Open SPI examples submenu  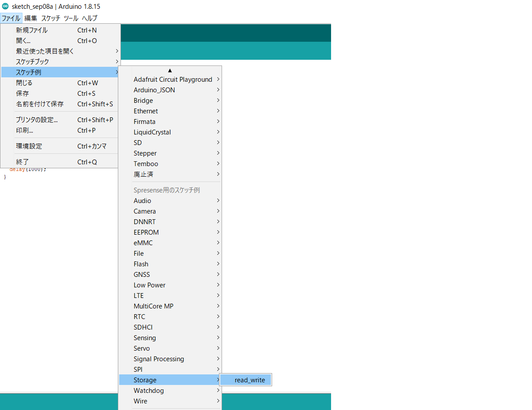pyautogui.click(x=170, y=370)
